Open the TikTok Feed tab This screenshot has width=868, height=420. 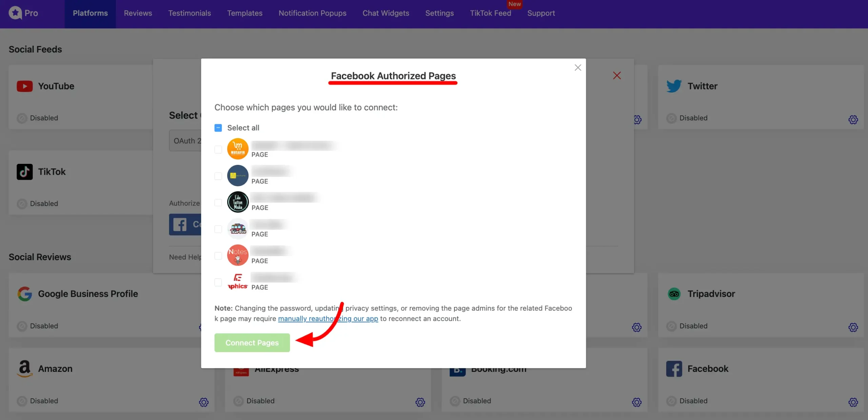pyautogui.click(x=490, y=13)
